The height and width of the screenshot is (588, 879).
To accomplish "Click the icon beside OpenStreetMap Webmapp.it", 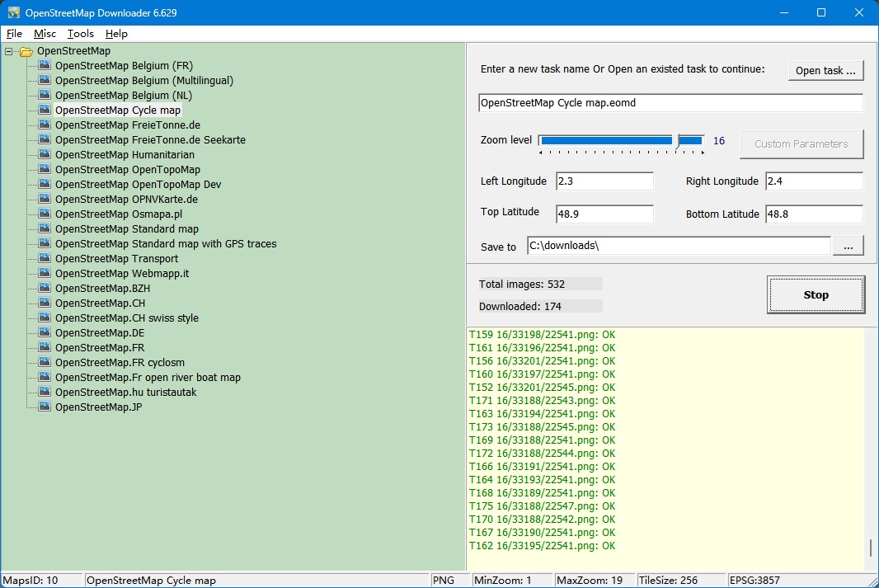I will [x=45, y=273].
